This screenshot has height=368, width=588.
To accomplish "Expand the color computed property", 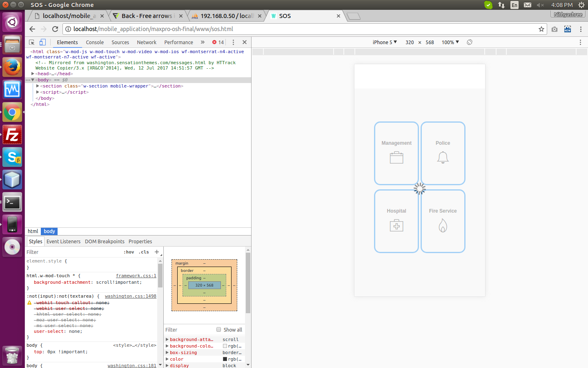I will click(x=167, y=359).
